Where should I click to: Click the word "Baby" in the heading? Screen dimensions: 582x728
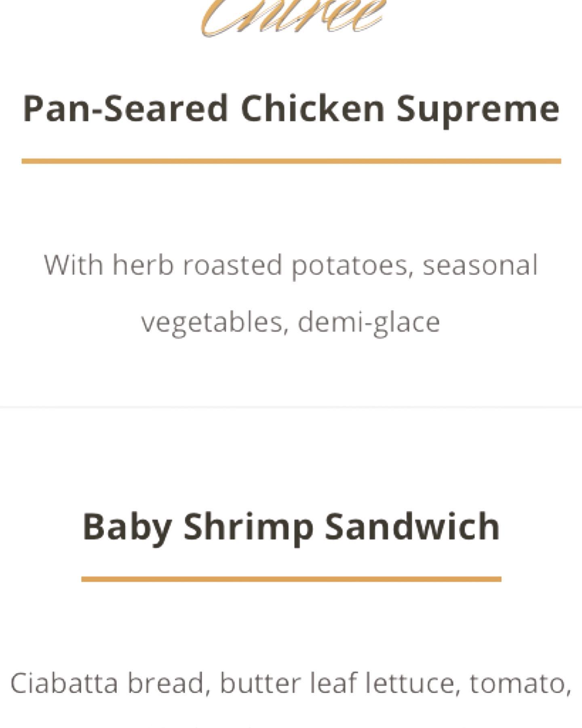click(127, 527)
